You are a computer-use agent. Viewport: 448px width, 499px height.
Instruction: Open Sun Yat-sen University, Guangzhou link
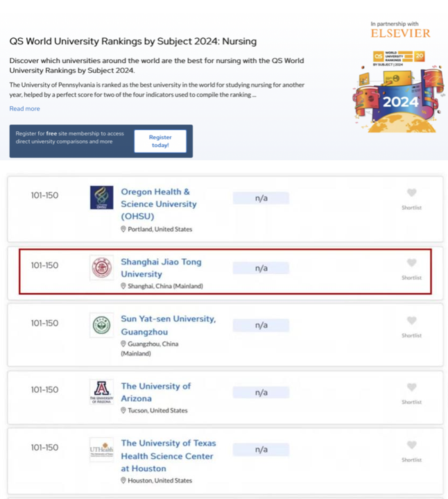tap(169, 325)
